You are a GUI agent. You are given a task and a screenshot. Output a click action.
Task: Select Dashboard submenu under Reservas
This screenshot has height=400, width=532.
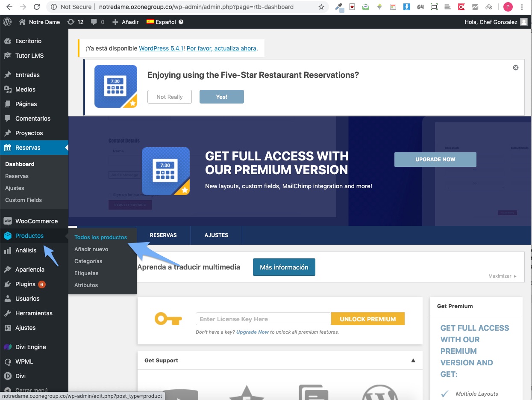[20, 164]
